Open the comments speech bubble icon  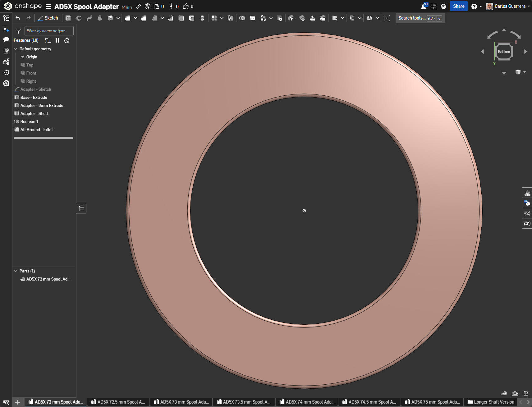coord(6,39)
